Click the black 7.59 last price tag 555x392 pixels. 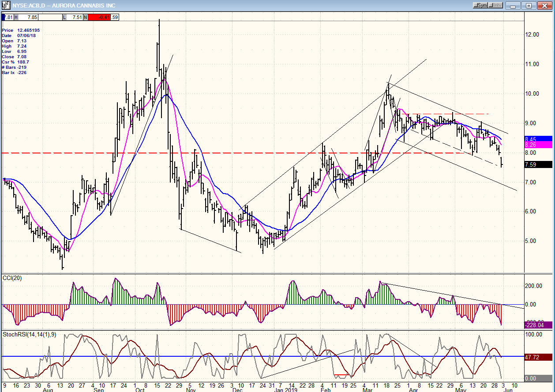pyautogui.click(x=538, y=164)
